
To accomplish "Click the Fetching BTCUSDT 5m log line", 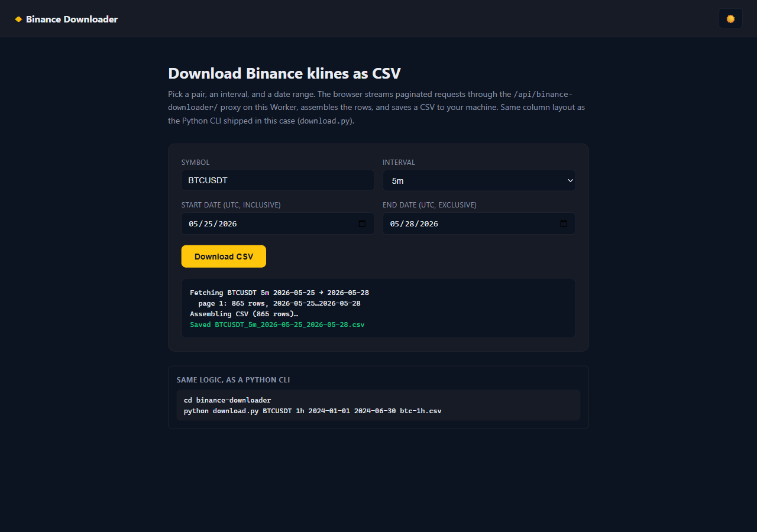I will tap(279, 293).
